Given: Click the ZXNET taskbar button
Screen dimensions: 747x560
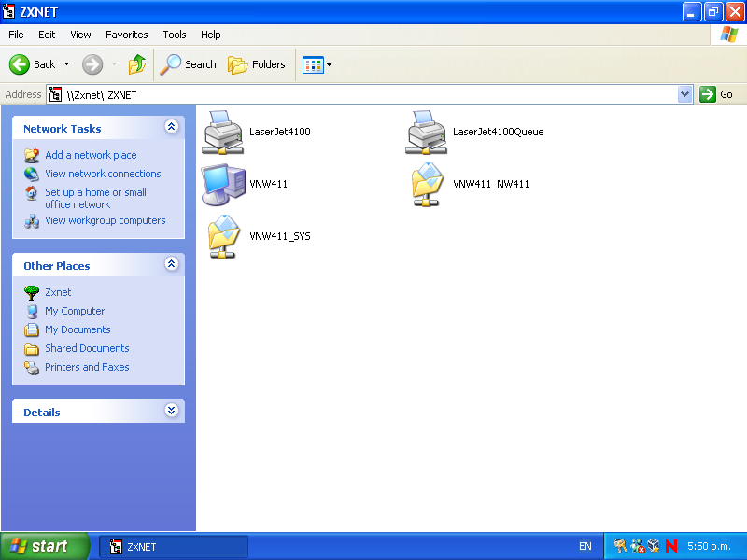Looking at the screenshot, I should pos(174,547).
